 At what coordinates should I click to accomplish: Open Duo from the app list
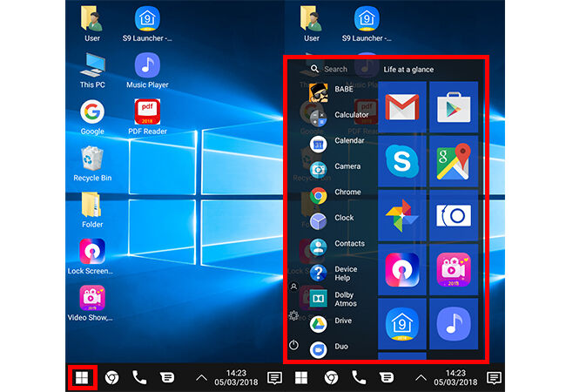tap(329, 348)
